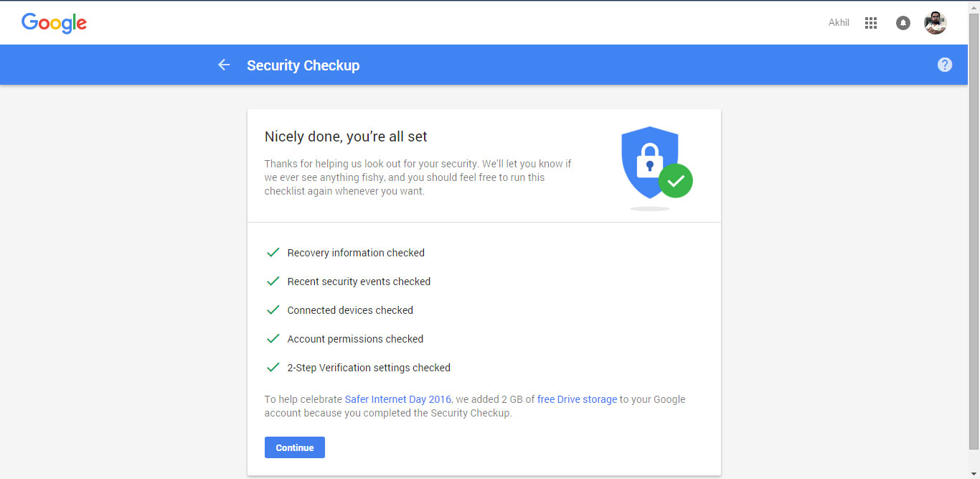The width and height of the screenshot is (980, 479).
Task: Click the Connected devices green checkmark
Action: point(273,310)
